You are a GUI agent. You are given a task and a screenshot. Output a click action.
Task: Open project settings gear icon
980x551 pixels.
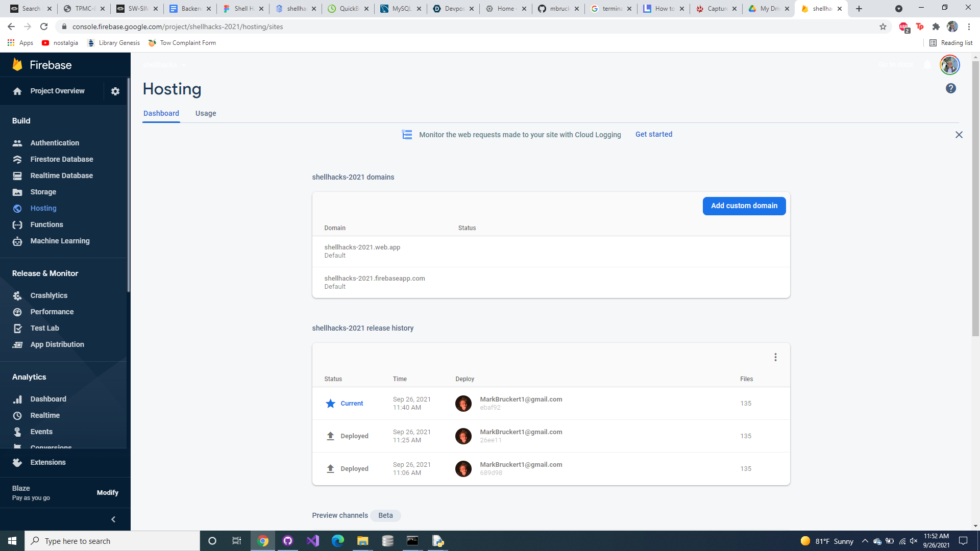tap(115, 91)
